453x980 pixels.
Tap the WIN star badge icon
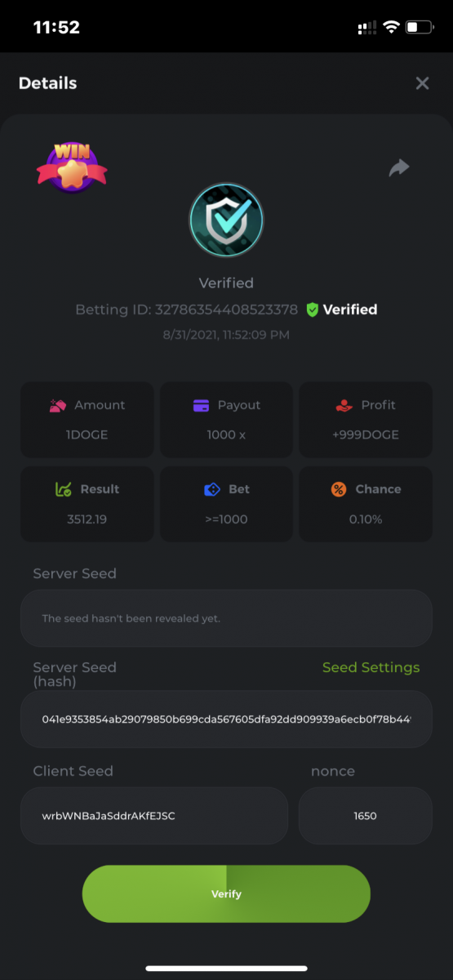click(72, 167)
